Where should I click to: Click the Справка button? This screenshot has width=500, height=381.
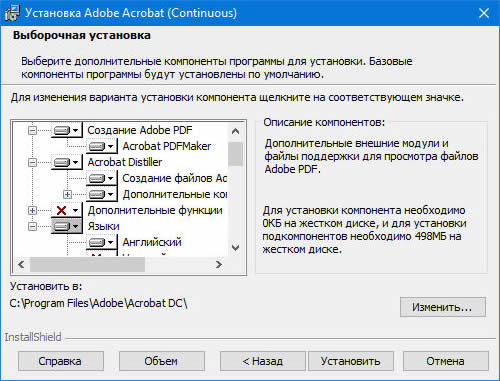pyautogui.click(x=61, y=361)
